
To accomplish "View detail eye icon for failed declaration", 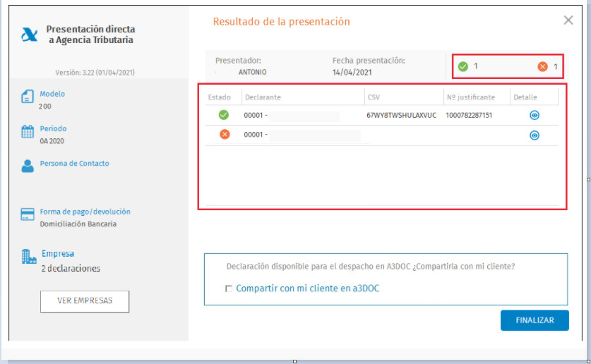I will 535,135.
